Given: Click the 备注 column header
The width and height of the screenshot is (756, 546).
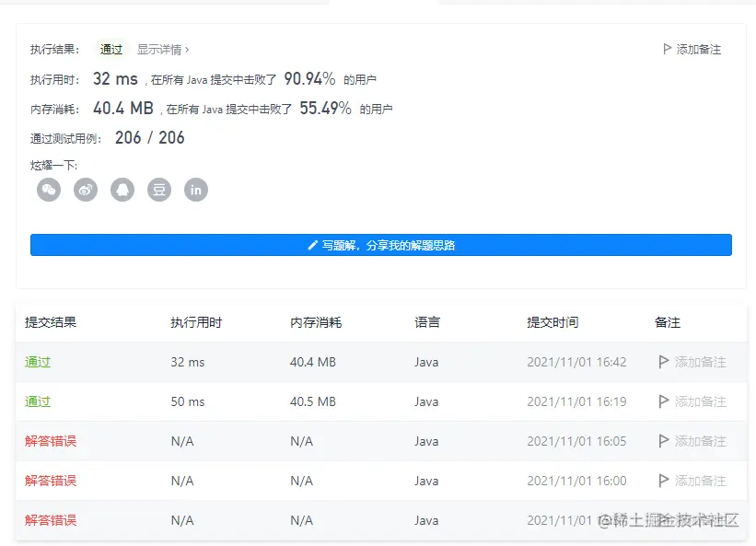Looking at the screenshot, I should 668,322.
